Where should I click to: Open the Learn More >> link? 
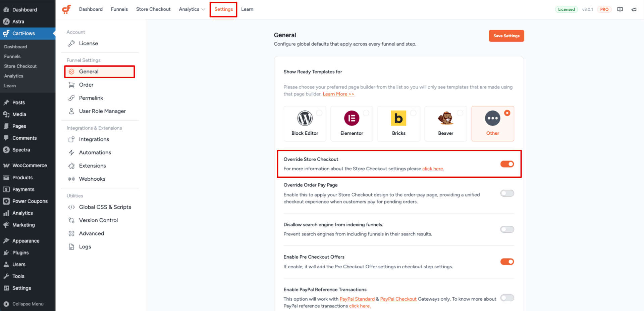(x=338, y=94)
